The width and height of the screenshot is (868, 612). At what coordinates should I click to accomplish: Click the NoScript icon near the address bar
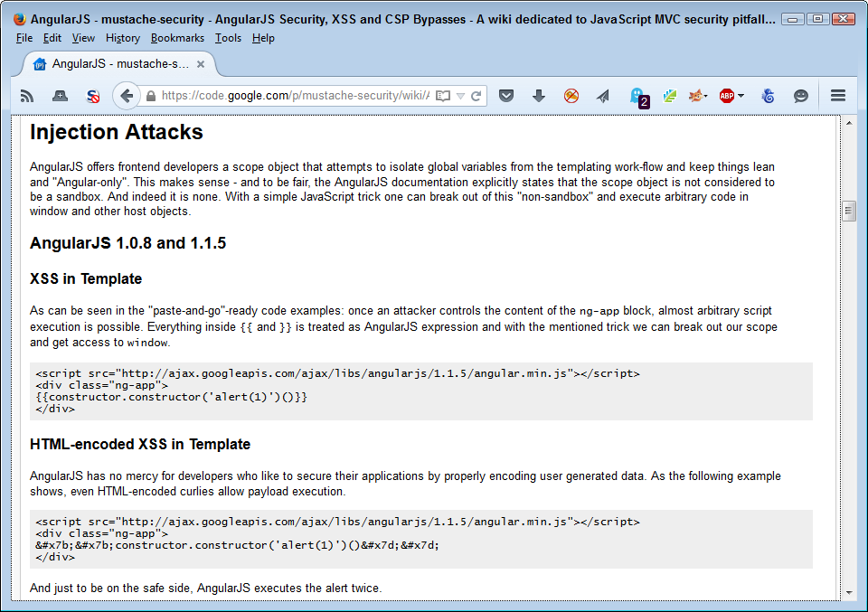click(x=91, y=95)
